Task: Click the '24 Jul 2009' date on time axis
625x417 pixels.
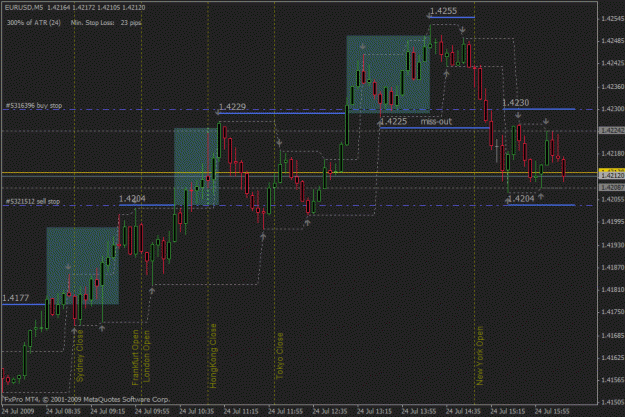Action: click(18, 411)
